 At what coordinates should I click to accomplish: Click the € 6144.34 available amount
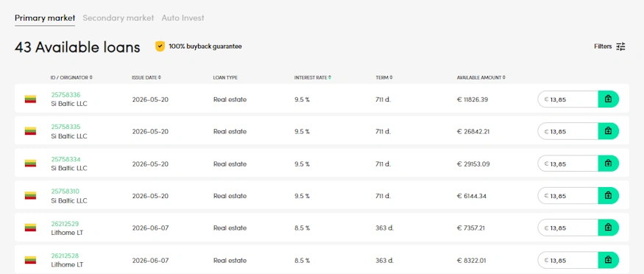[x=472, y=196]
